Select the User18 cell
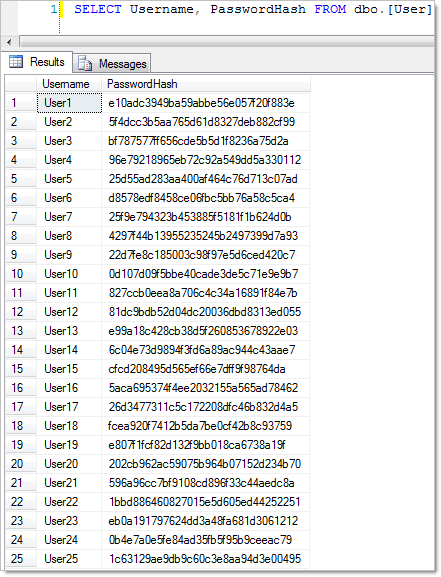 pyautogui.click(x=69, y=426)
